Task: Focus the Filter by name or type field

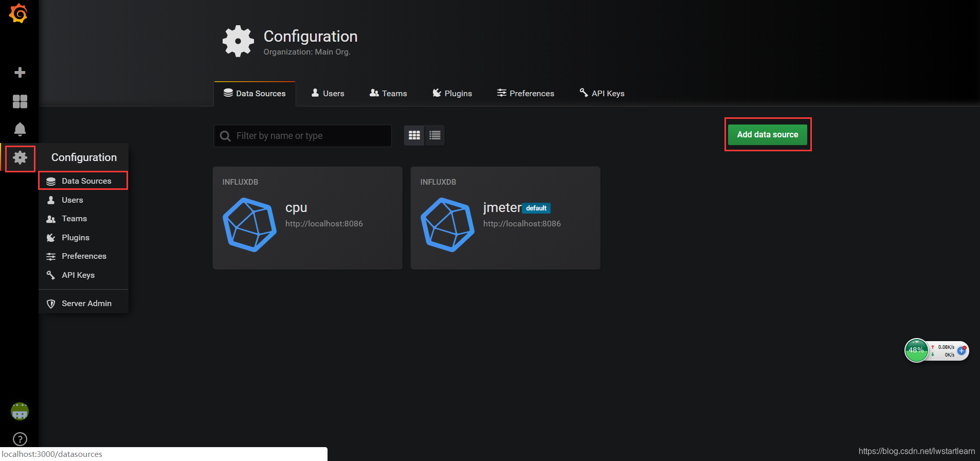Action: click(x=302, y=136)
